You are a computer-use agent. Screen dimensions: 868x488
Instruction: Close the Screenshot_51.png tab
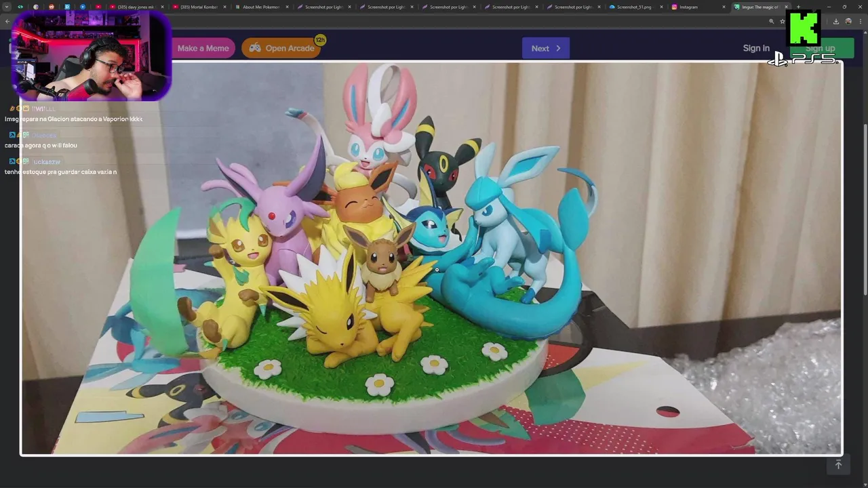(x=661, y=7)
